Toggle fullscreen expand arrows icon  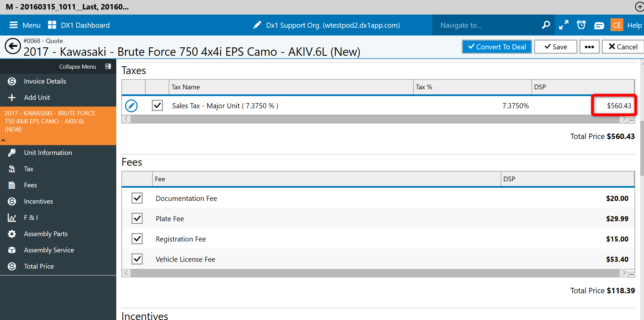coord(564,25)
